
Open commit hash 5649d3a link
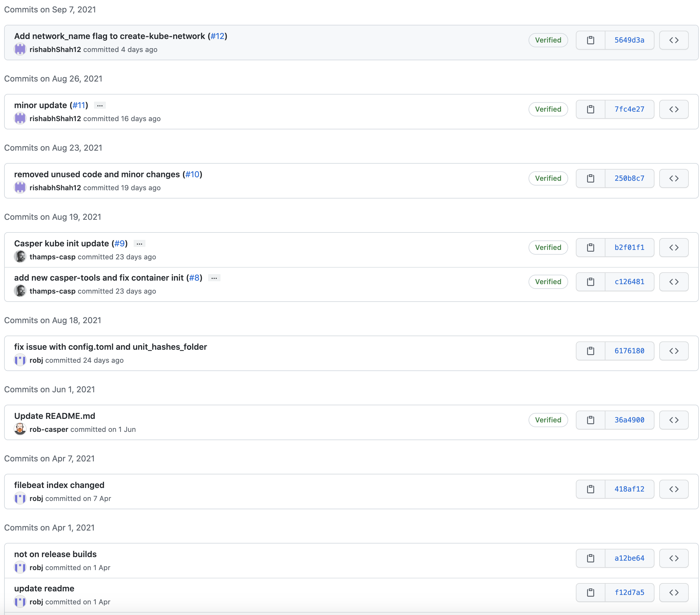[629, 40]
